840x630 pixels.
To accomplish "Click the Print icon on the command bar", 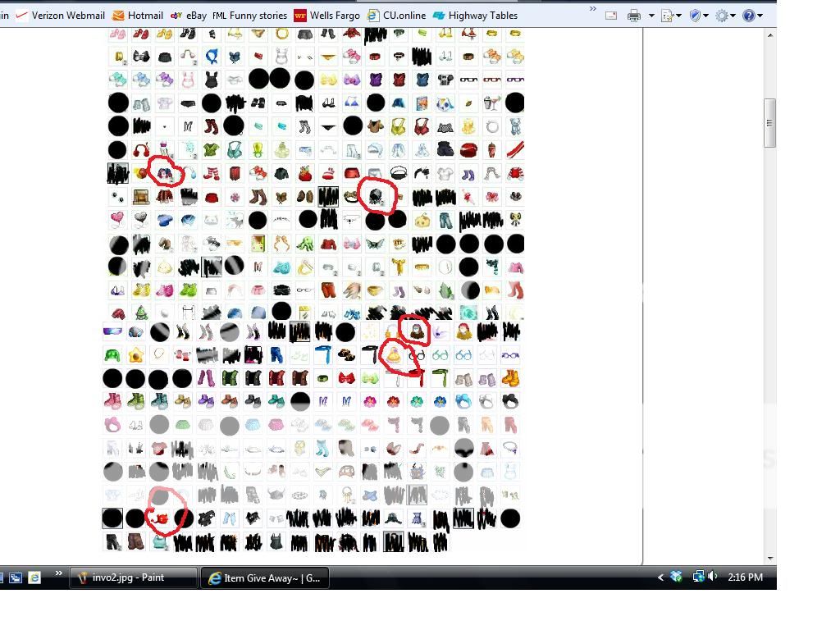I will 633,15.
